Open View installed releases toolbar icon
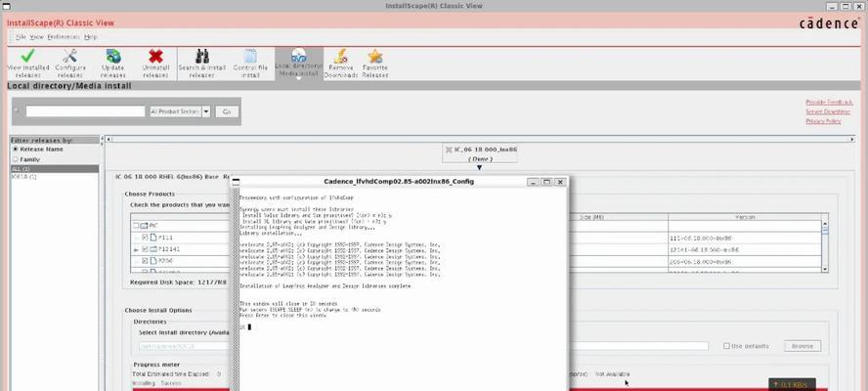The image size is (868, 391). click(27, 56)
